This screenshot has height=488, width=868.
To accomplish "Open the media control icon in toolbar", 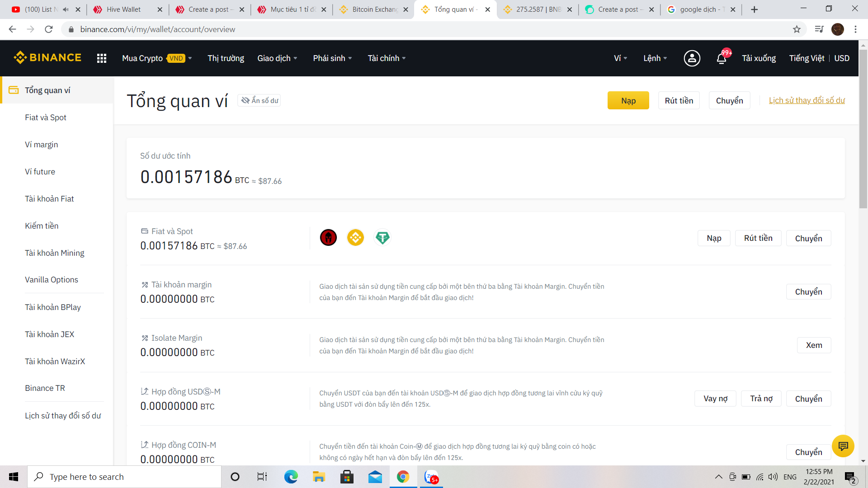I will (x=819, y=29).
